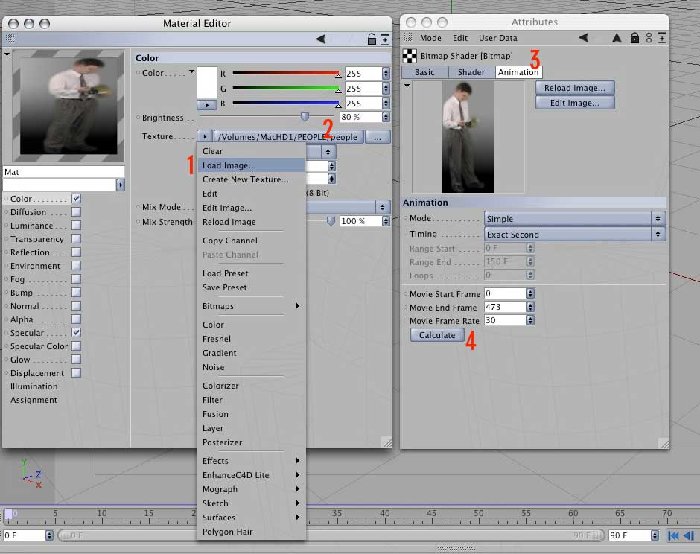Enable the Reflection channel checkbox
The width and height of the screenshot is (700, 554).
(76, 252)
